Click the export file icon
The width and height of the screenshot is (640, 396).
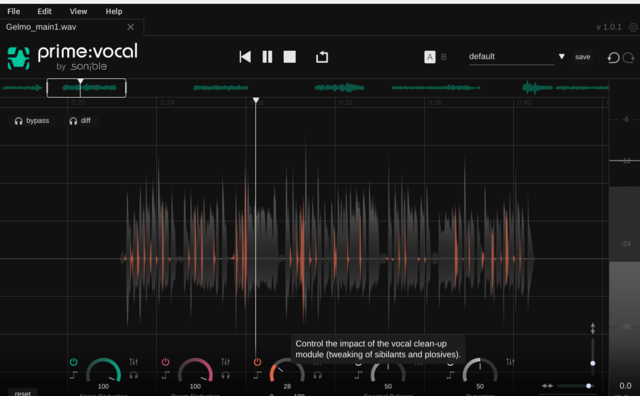pyautogui.click(x=322, y=57)
